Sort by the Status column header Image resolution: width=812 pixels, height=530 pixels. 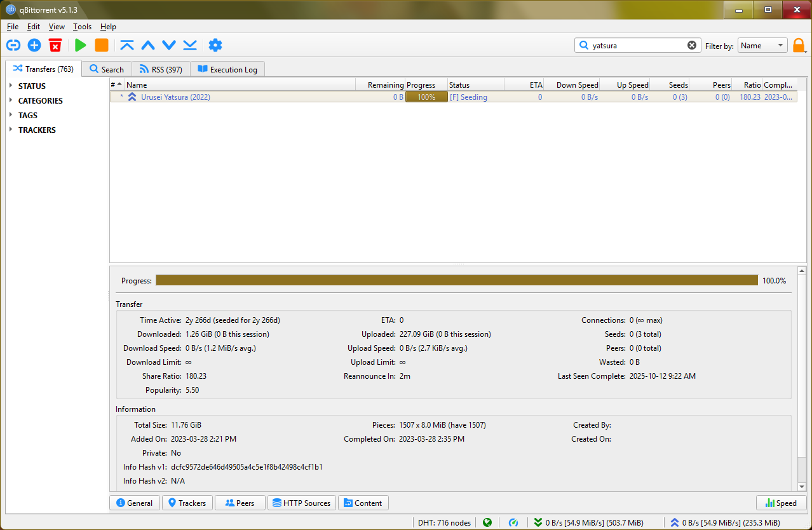pos(475,85)
